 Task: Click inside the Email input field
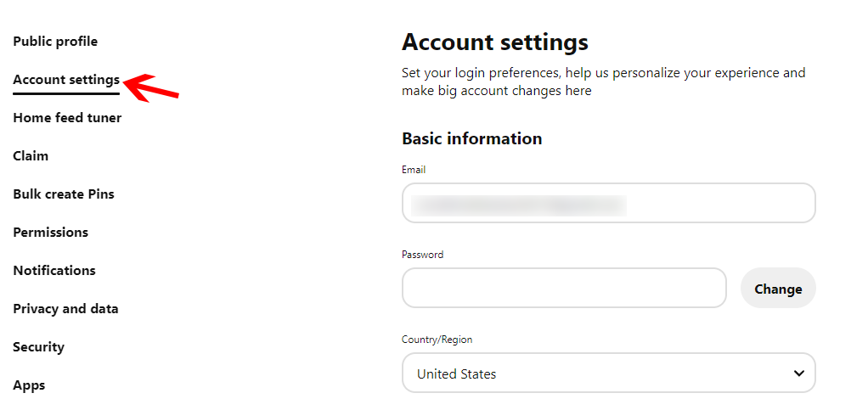tap(607, 204)
